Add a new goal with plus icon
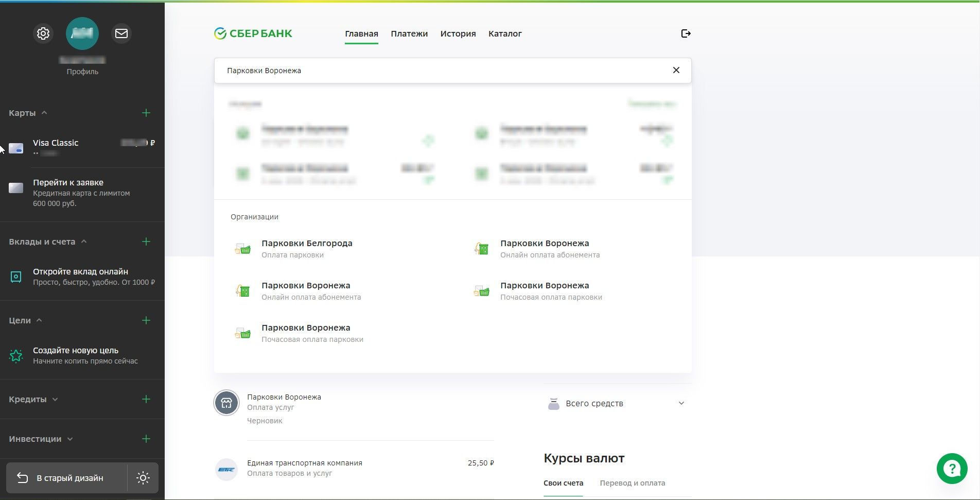The height and width of the screenshot is (500, 980). [x=146, y=320]
